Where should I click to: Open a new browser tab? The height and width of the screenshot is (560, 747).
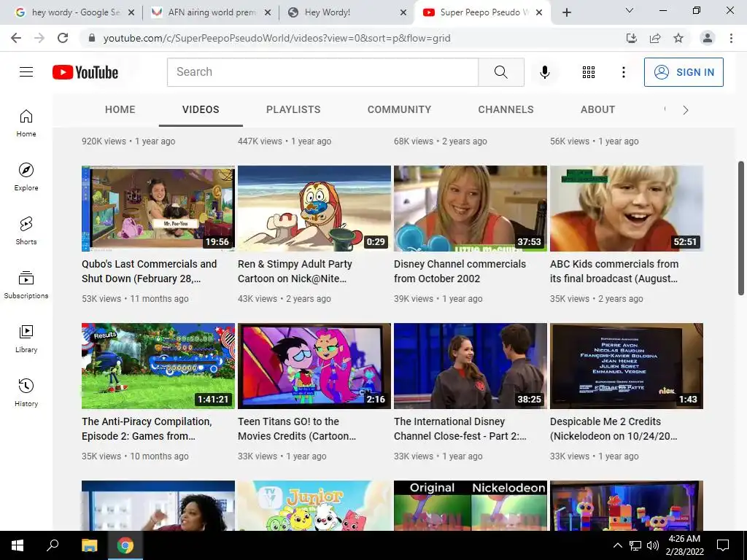pyautogui.click(x=566, y=12)
